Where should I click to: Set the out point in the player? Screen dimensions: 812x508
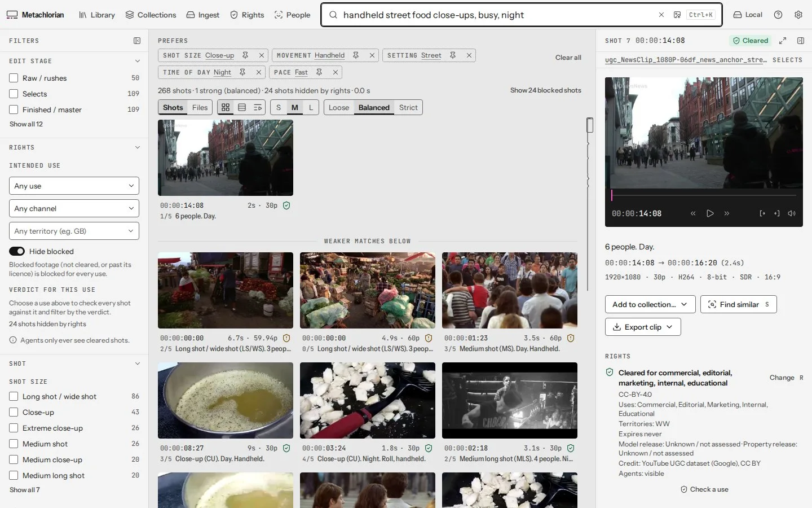[x=776, y=213]
